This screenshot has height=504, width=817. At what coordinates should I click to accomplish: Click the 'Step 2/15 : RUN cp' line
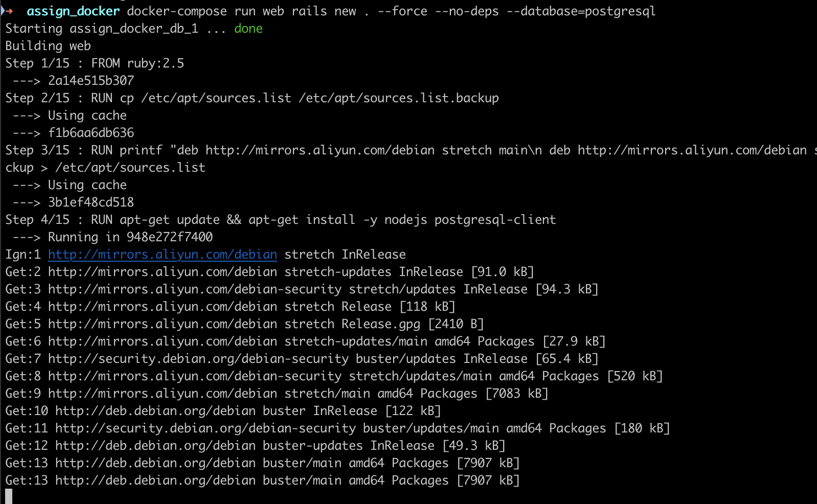(x=252, y=98)
